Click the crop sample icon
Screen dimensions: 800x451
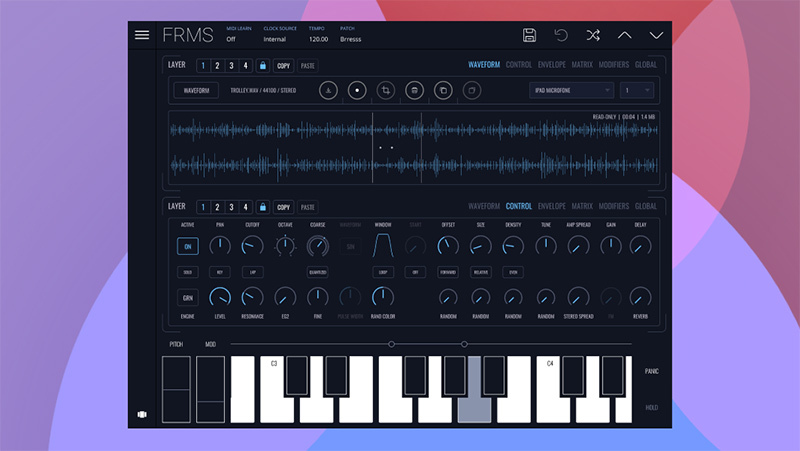[385, 90]
